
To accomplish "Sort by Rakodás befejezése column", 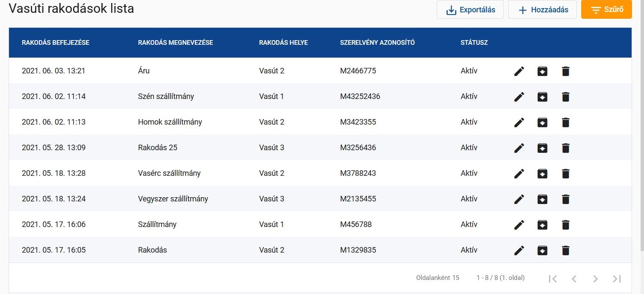I will pos(56,43).
